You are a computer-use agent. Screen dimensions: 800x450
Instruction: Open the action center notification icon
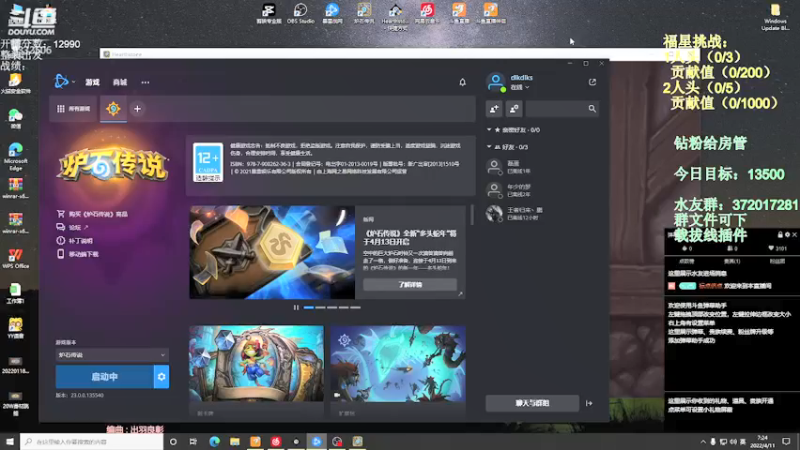click(x=786, y=441)
